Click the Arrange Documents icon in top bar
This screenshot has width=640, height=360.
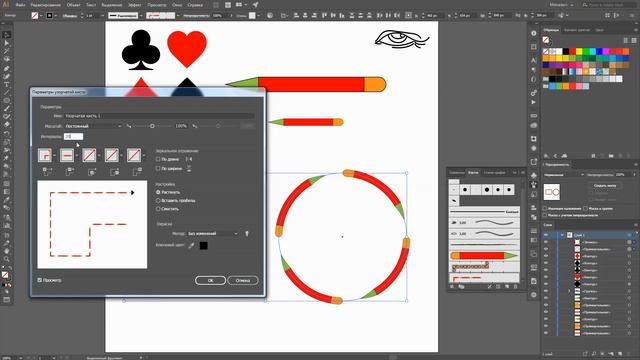240,5
